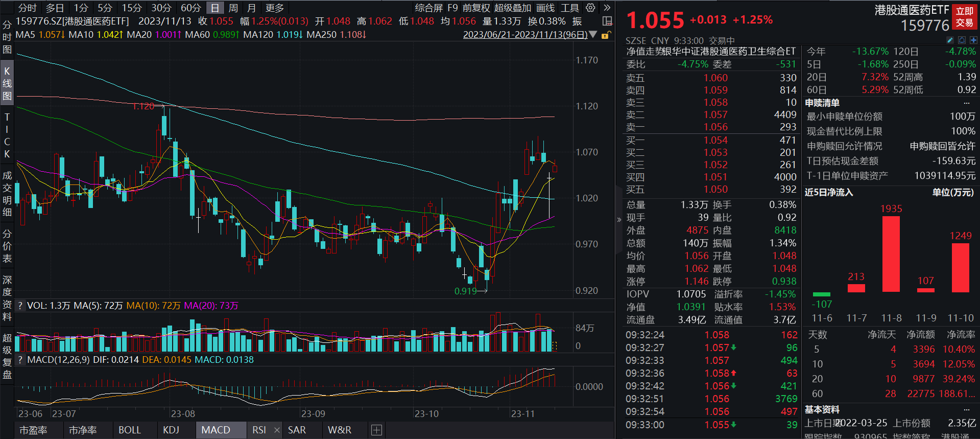Open 综合屏 view
The width and height of the screenshot is (980, 439).
(428, 8)
